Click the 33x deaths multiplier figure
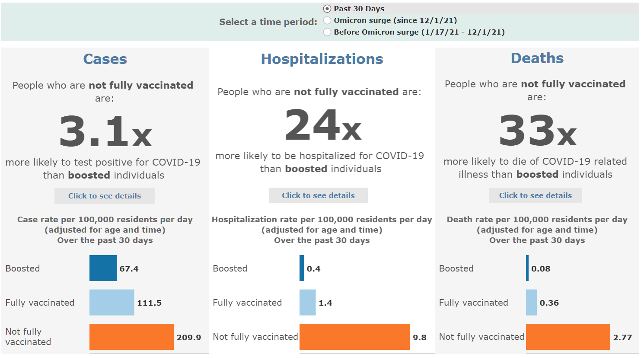The width and height of the screenshot is (644, 358). [538, 130]
